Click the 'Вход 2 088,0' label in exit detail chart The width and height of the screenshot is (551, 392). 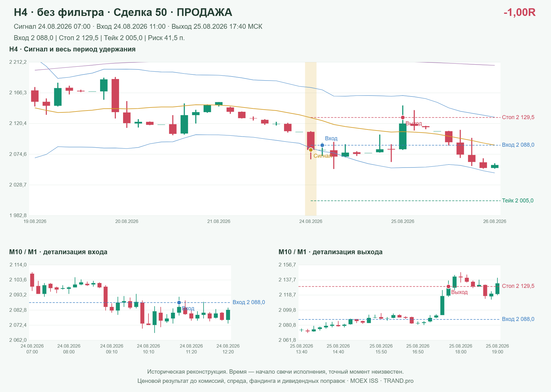click(x=518, y=319)
